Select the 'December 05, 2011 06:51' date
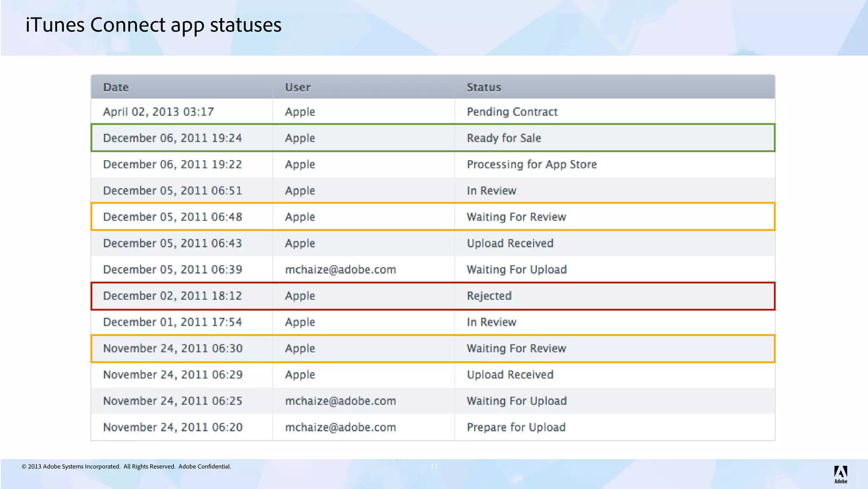 click(172, 191)
